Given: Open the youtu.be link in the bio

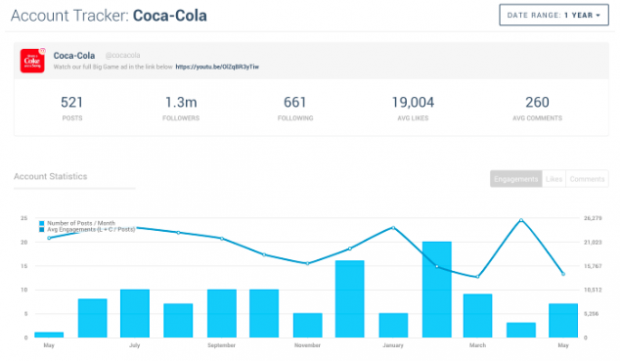Looking at the screenshot, I should click(x=217, y=67).
